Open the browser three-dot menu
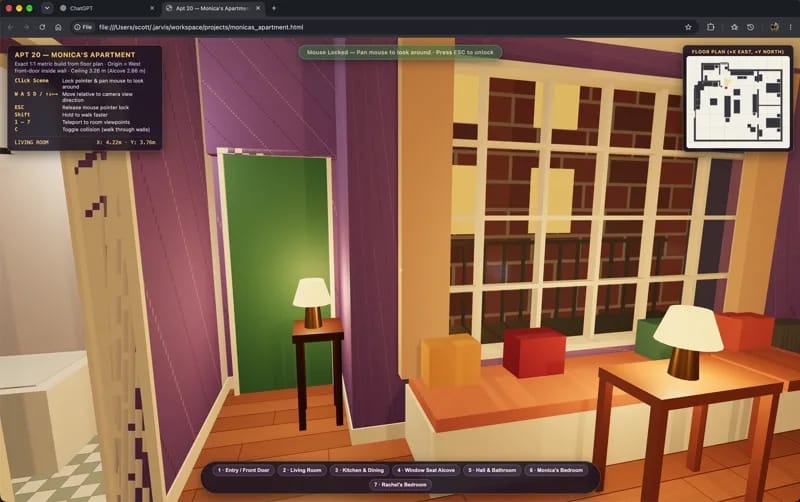 [x=791, y=27]
